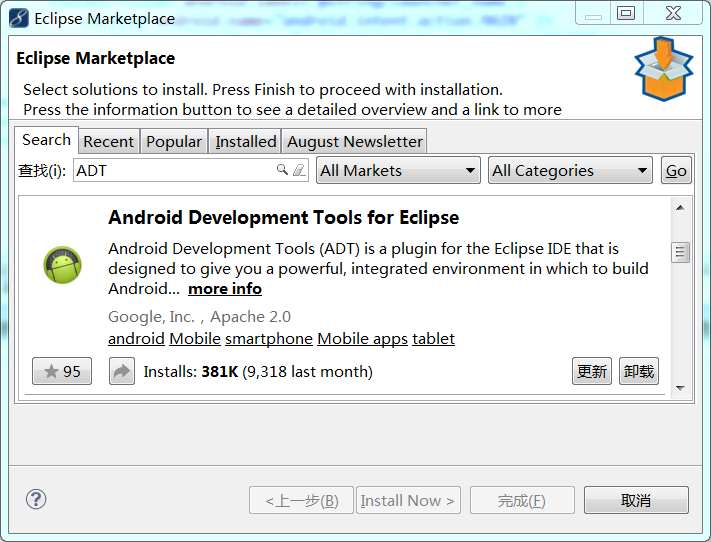Click the Eclipse icon in the title bar
Screen dimensions: 711x542
pyautogui.click(x=19, y=19)
